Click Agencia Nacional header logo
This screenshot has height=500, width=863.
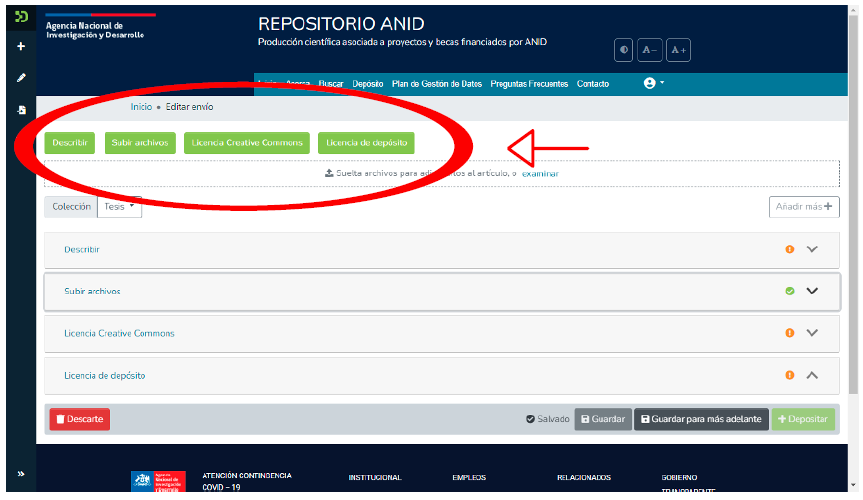[100, 26]
